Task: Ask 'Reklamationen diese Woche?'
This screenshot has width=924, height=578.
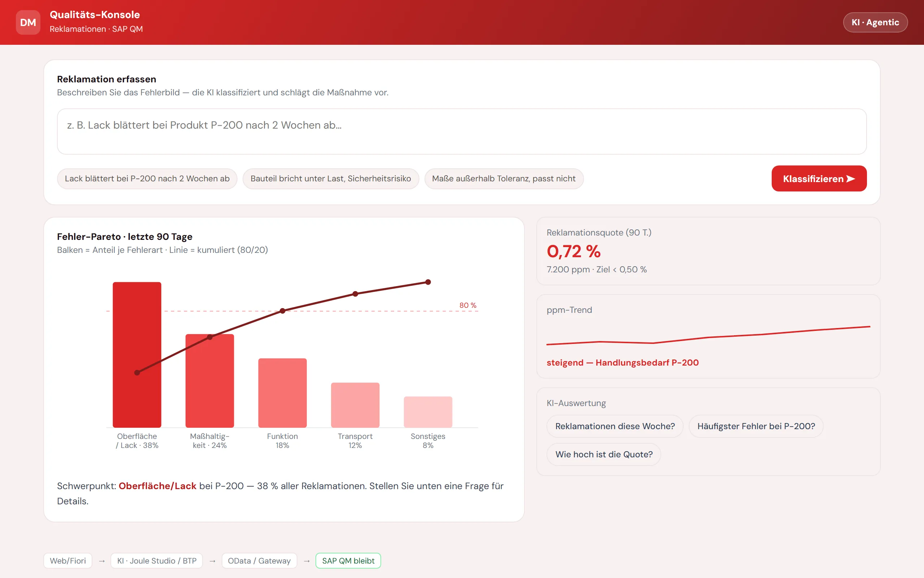Action: [x=615, y=426]
